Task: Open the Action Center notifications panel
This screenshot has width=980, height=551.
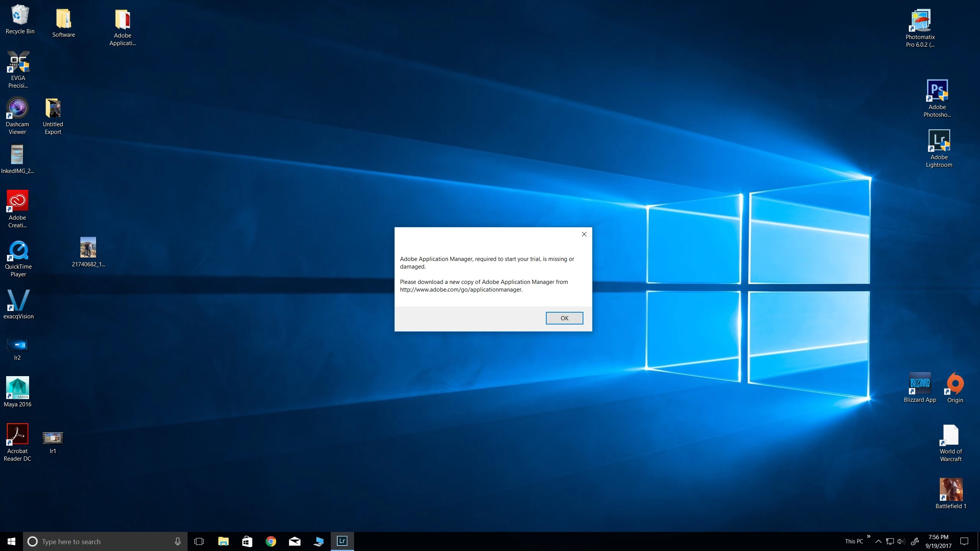Action: tap(964, 541)
